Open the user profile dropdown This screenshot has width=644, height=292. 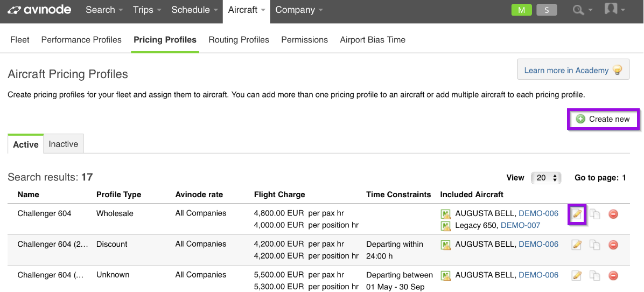614,10
